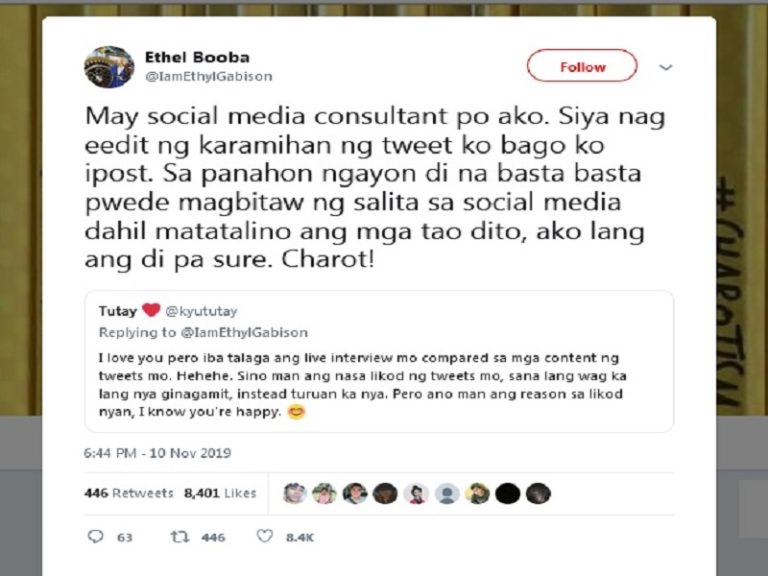Like the tweet with heart icon
This screenshot has width=768, height=576.
(264, 536)
